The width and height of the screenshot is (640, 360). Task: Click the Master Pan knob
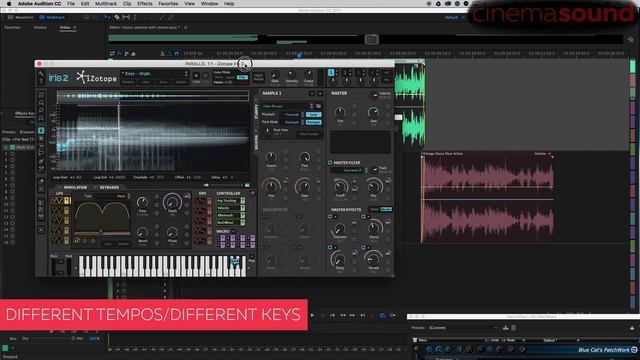340,112
